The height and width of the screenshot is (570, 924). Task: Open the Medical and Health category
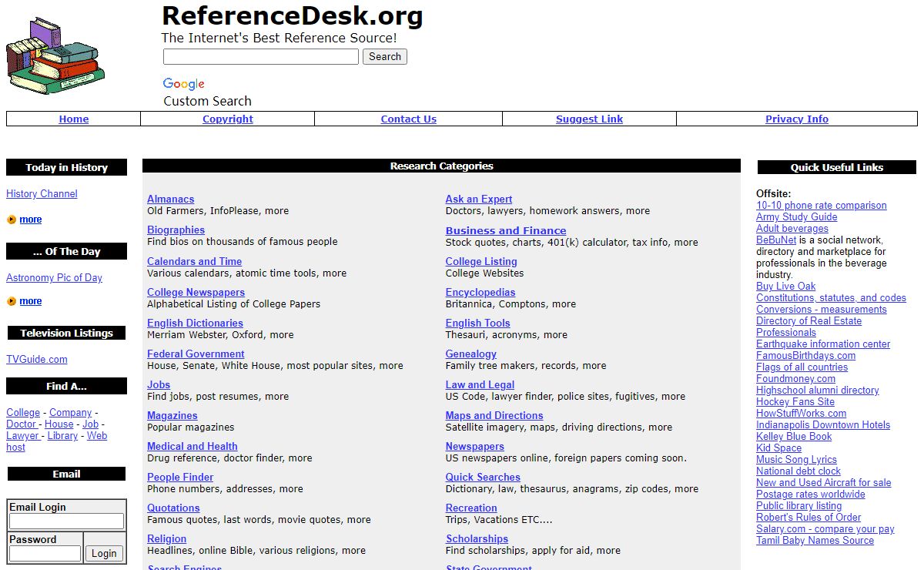tap(192, 446)
